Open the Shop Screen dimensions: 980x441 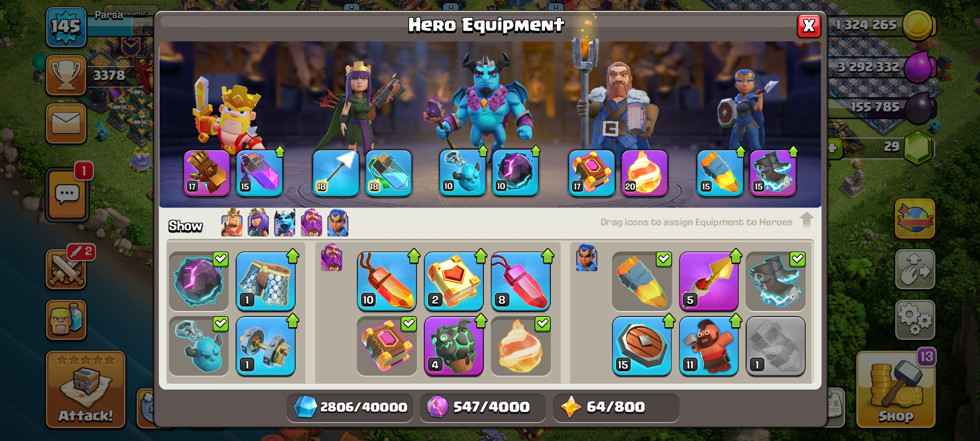pyautogui.click(x=896, y=390)
